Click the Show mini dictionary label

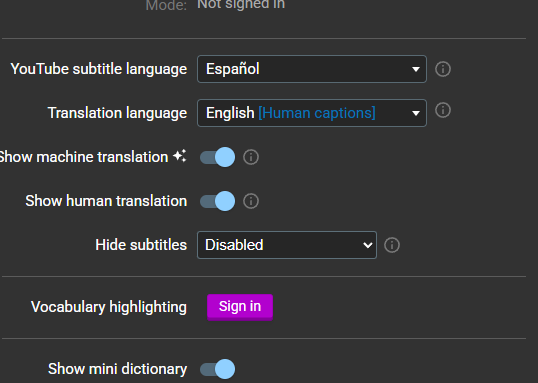coord(117,369)
